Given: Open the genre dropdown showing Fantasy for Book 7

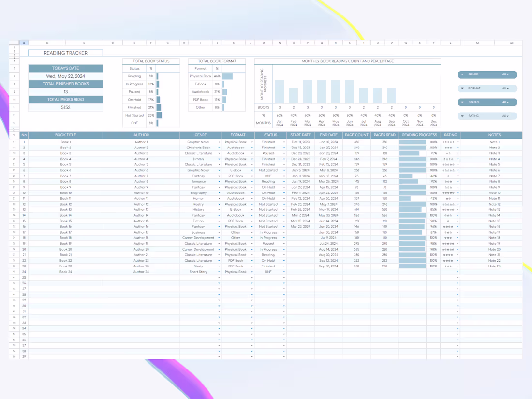Looking at the screenshot, I should (x=218, y=176).
